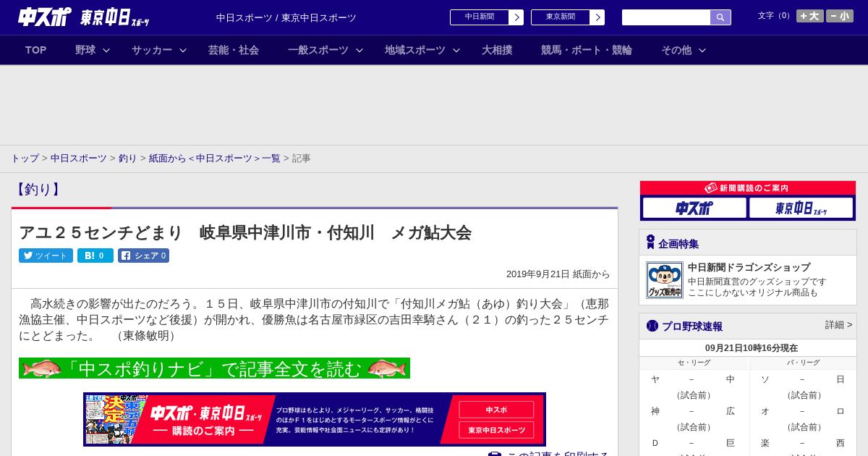Screen dimensions: 868x456
Task: Click the baseball icon beside プロ野球速報
Action: (x=652, y=326)
